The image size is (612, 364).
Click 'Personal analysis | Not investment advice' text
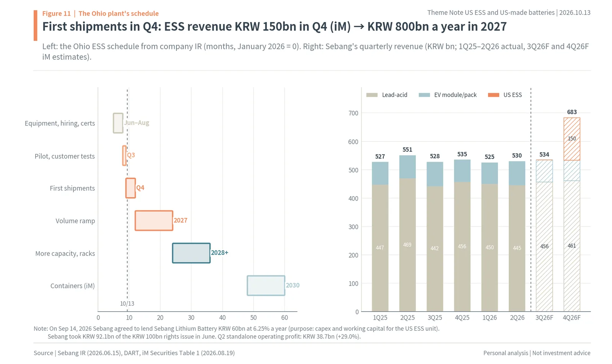coord(537,353)
